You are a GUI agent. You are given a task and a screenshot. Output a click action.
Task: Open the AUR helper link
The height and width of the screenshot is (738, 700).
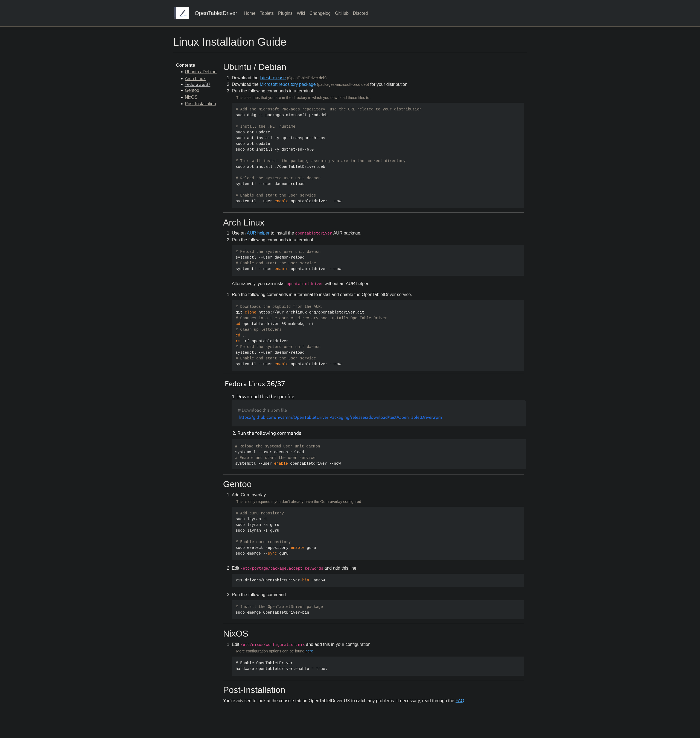tap(258, 233)
